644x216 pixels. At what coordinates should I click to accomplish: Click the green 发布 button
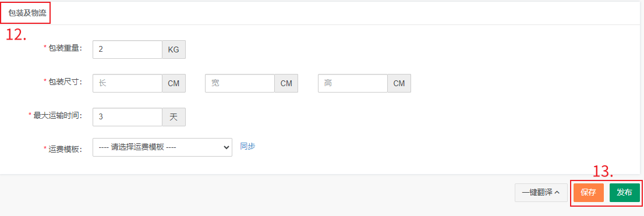(x=624, y=193)
